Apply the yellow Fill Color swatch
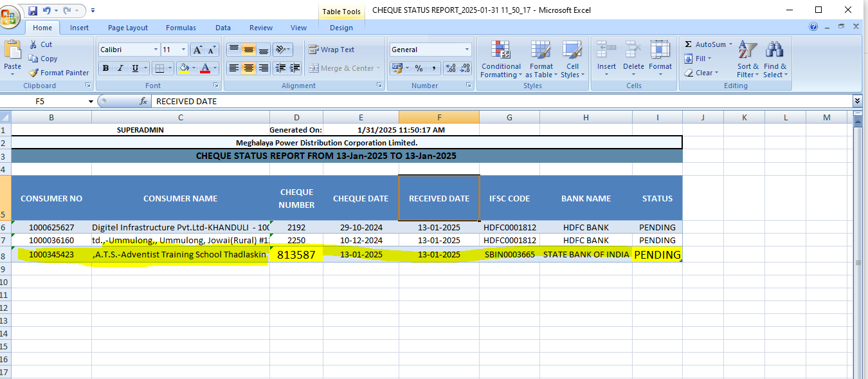The width and height of the screenshot is (868, 379). pos(184,68)
